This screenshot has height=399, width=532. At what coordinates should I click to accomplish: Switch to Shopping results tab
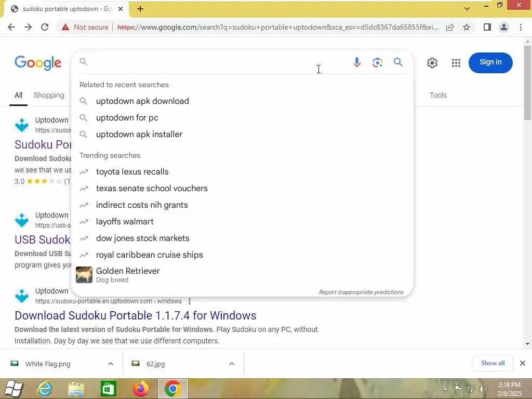tap(49, 96)
